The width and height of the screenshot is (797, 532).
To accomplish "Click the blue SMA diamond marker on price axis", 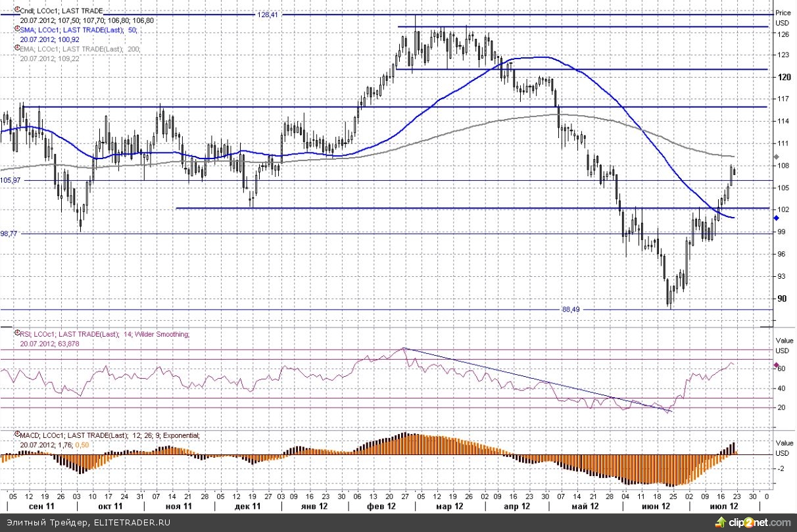I will click(776, 217).
